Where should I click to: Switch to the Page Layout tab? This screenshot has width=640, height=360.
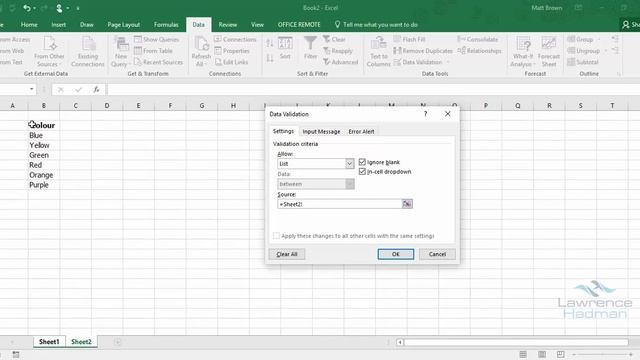124,25
